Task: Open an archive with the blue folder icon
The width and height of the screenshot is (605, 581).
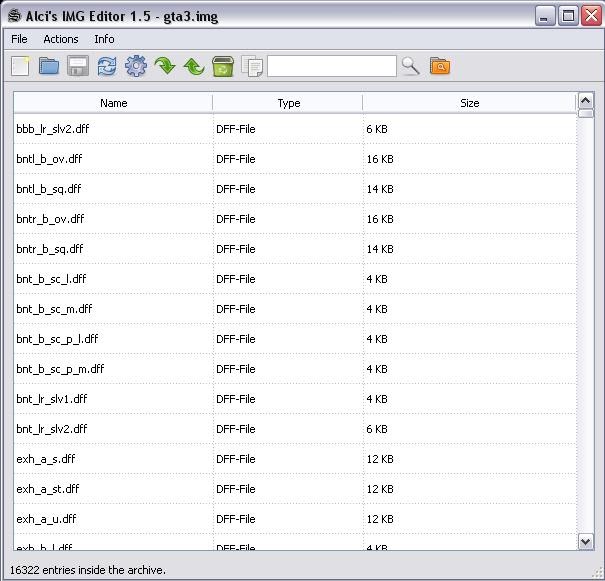Action: coord(49,66)
